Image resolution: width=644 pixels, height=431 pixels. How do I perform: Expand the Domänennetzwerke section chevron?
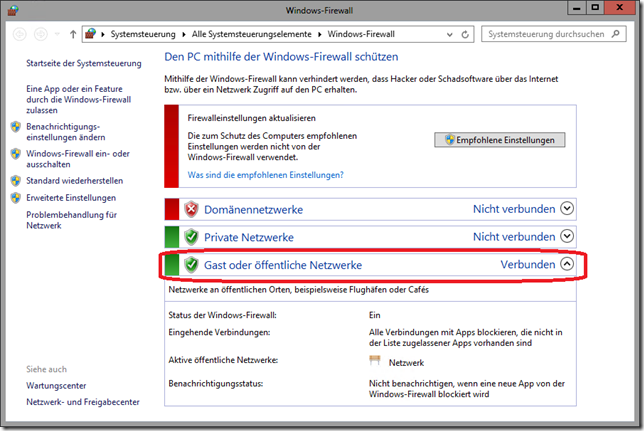pos(567,208)
